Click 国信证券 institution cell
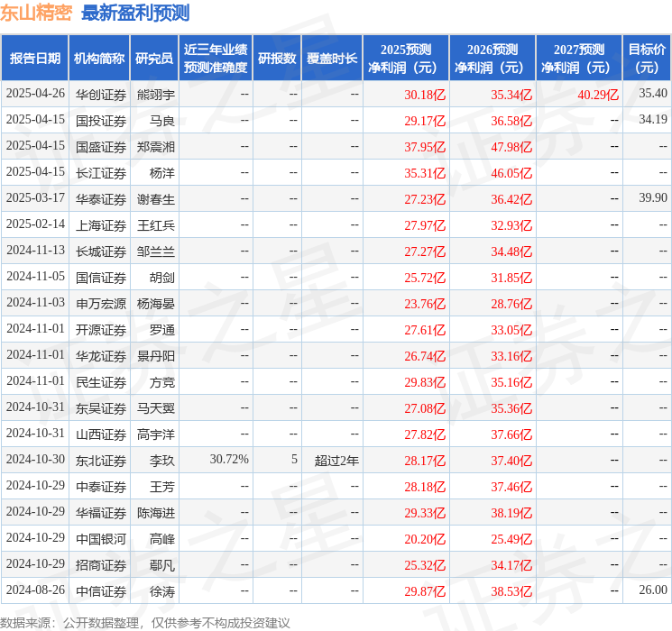Viewport: 672px width, 631px height. (x=101, y=278)
